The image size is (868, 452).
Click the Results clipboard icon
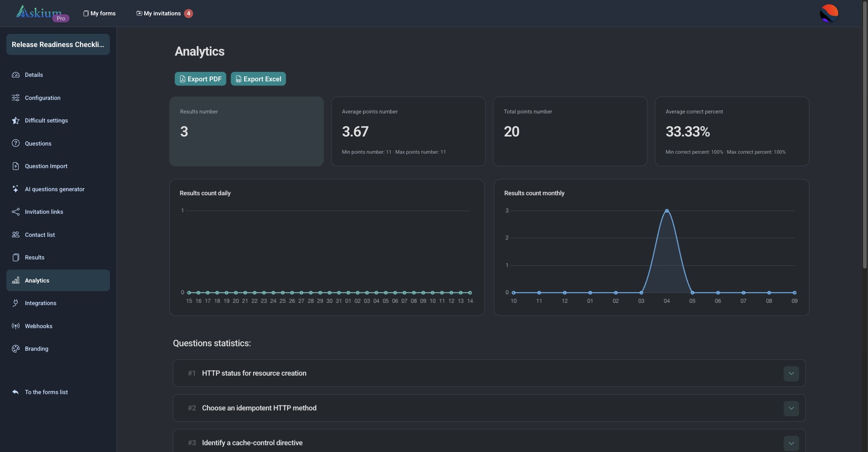(x=16, y=258)
